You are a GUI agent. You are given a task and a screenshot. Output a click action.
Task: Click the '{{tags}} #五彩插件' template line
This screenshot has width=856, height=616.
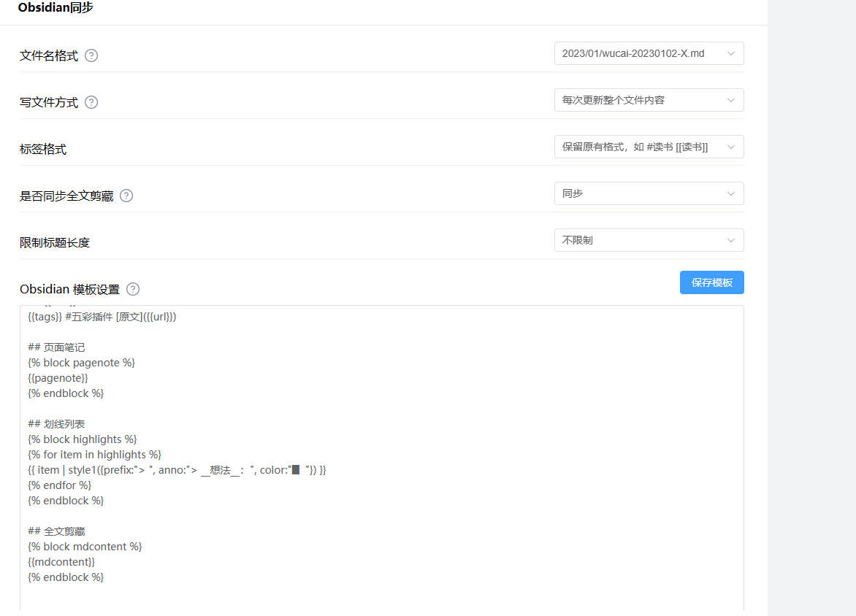tap(102, 317)
